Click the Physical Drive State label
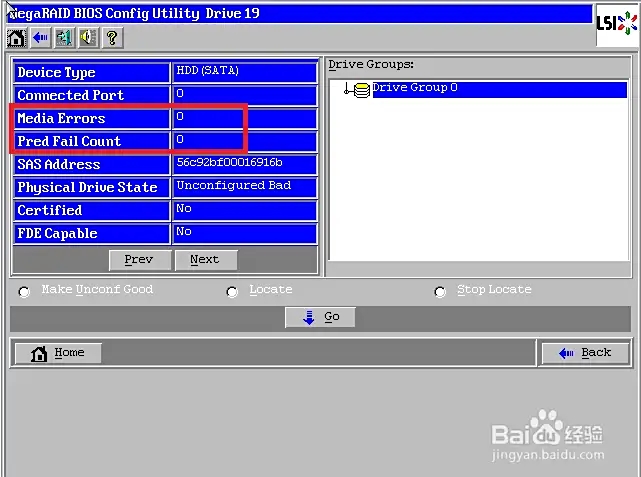The height and width of the screenshot is (477, 641). [87, 187]
